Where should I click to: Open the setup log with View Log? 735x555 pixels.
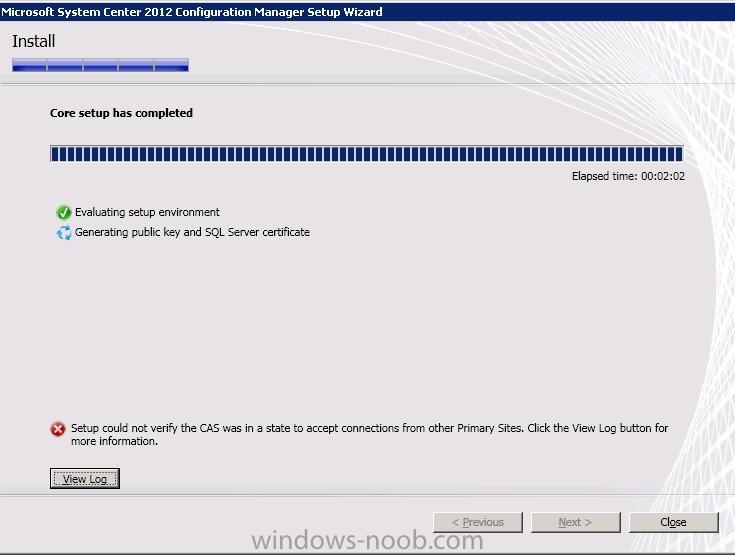click(x=85, y=479)
